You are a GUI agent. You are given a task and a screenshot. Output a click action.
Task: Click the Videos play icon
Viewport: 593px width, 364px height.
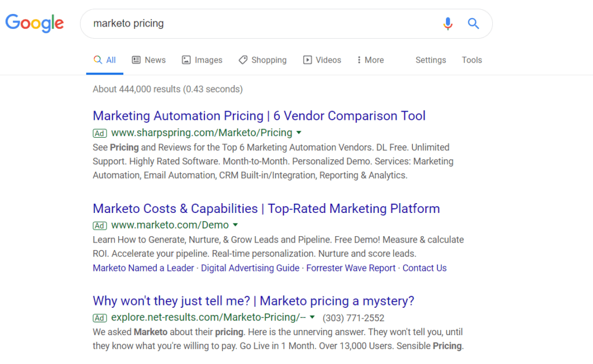click(x=308, y=60)
